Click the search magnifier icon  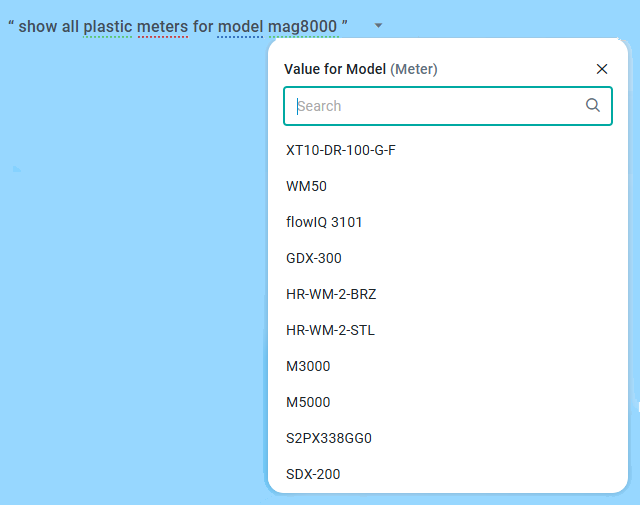pyautogui.click(x=593, y=105)
